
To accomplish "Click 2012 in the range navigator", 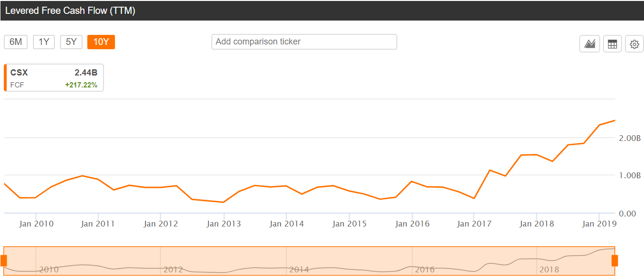I will (173, 270).
